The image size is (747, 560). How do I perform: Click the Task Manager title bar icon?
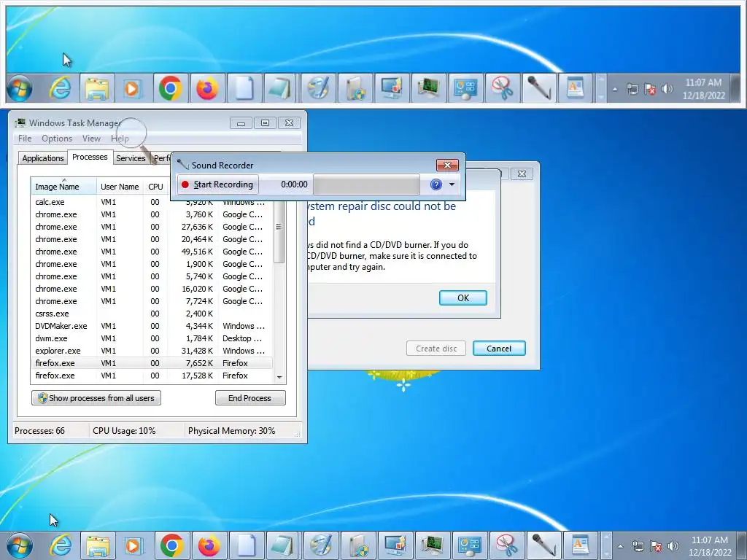click(20, 122)
